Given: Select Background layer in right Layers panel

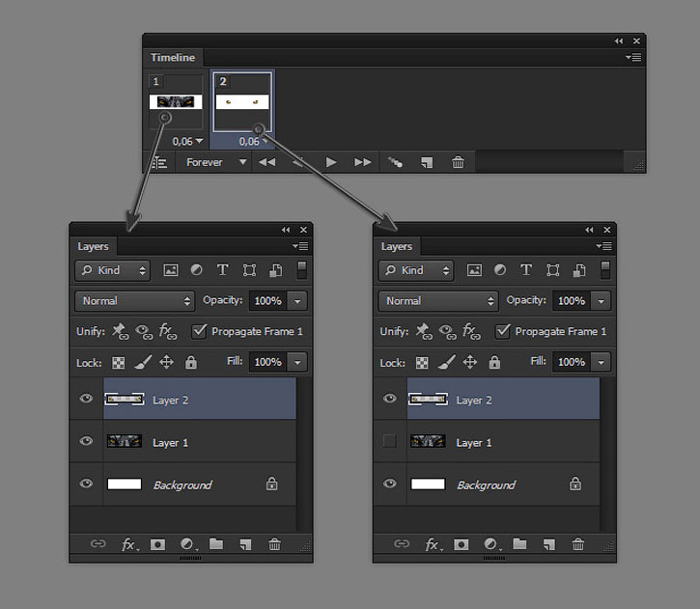Looking at the screenshot, I should tap(503, 484).
